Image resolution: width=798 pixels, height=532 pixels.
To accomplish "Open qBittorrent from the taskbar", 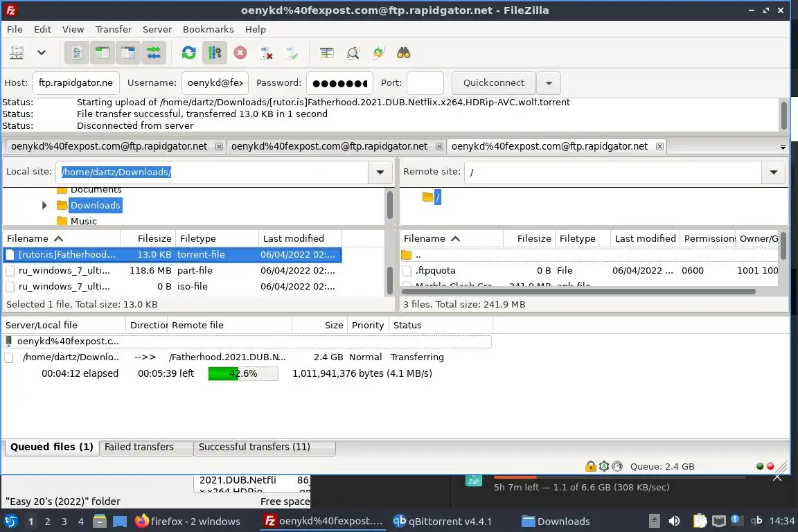I will [x=442, y=521].
